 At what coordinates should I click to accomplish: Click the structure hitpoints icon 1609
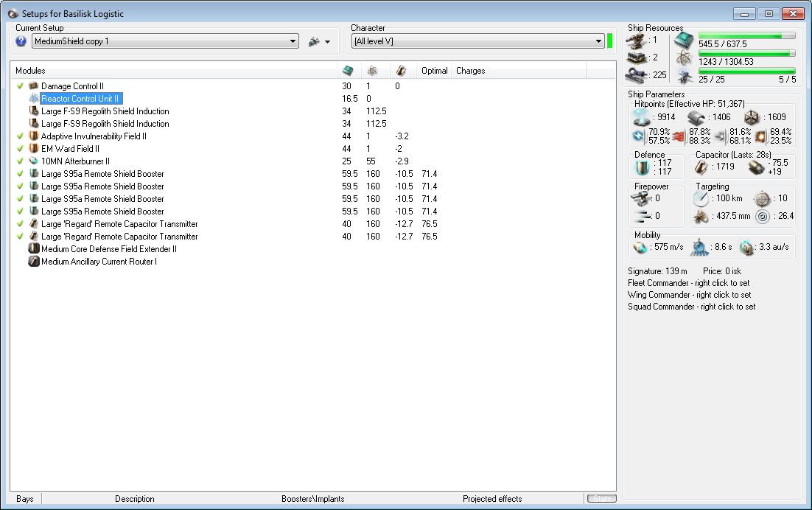pyautogui.click(x=752, y=118)
